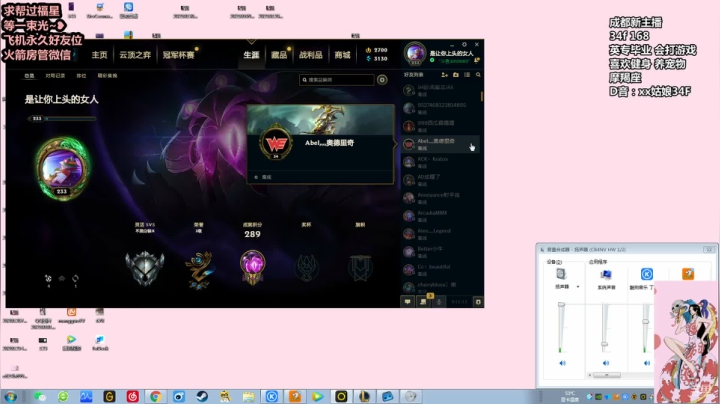Select friend Ares....Legend in the list
This screenshot has height=404, width=720.
[440, 234]
